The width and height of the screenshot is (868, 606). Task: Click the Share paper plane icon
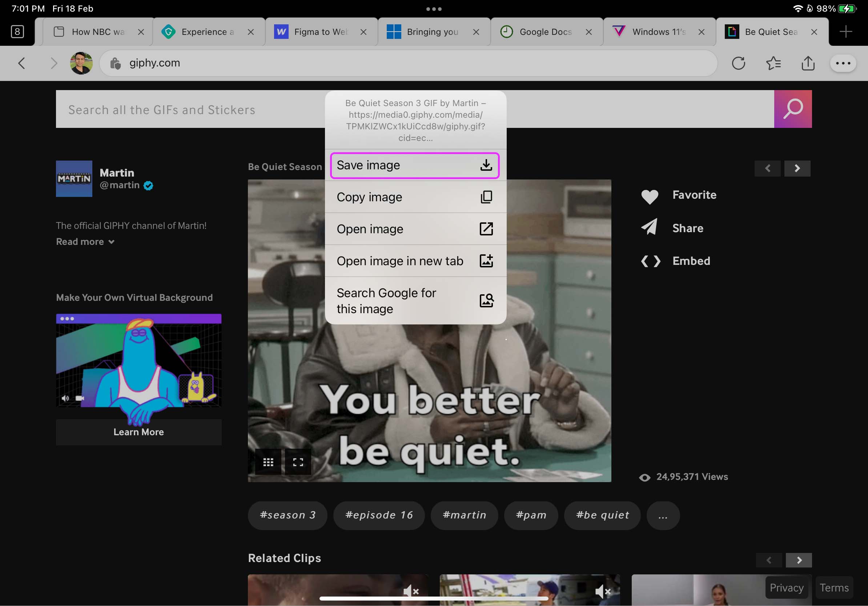tap(650, 227)
